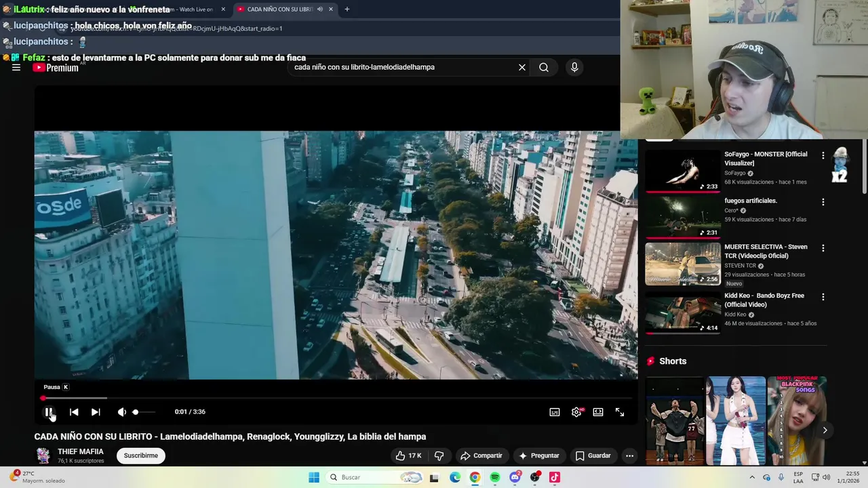Viewport: 868px width, 488px height.
Task: Skip to the previous video
Action: tap(74, 412)
